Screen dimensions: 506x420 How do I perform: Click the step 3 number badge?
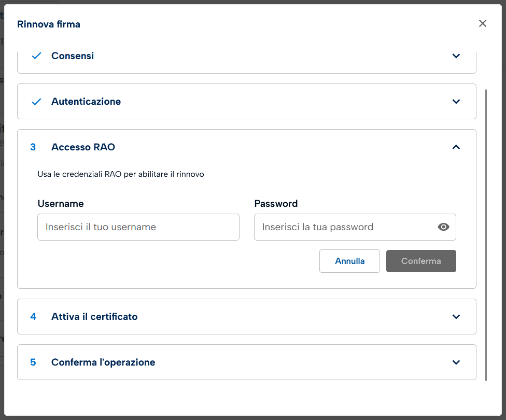33,147
